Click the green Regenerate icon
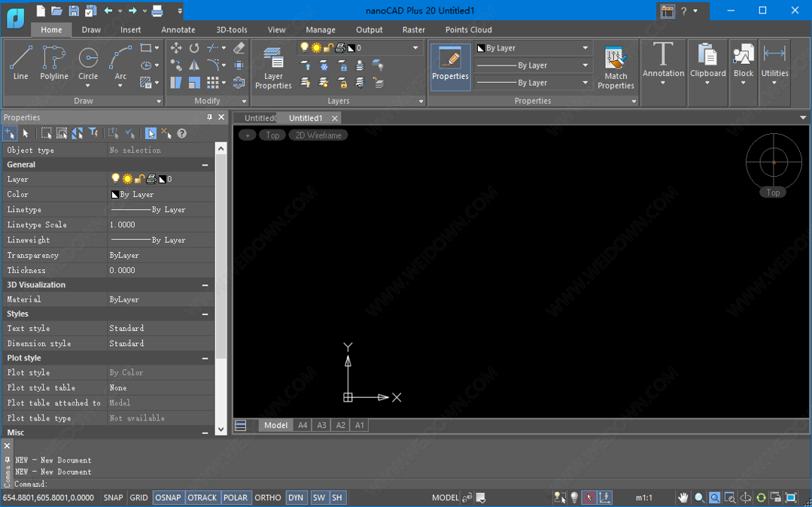The image size is (812, 507). pyautogui.click(x=761, y=498)
